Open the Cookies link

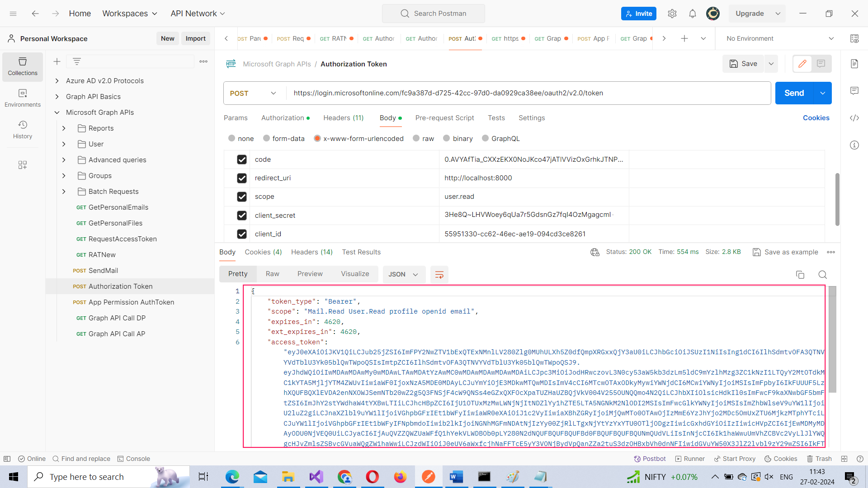click(816, 118)
